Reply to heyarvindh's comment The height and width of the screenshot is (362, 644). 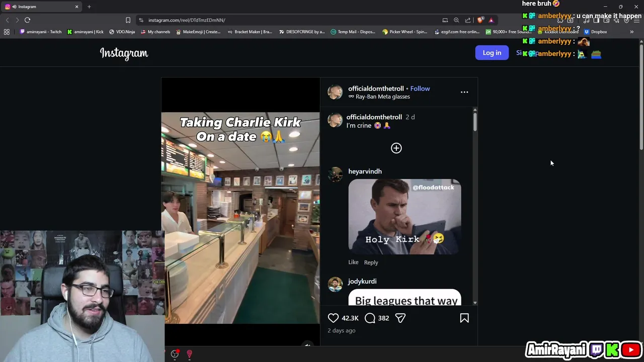point(371,262)
